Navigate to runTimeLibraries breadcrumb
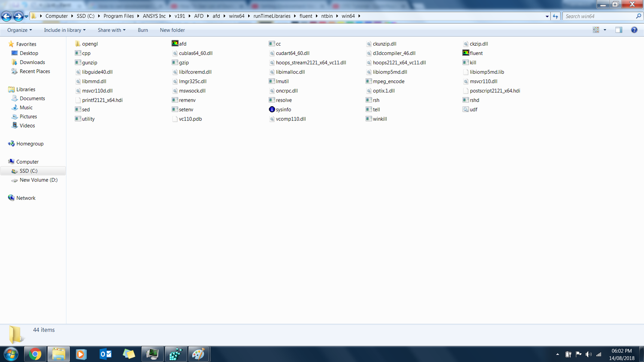644x362 pixels. point(272,16)
